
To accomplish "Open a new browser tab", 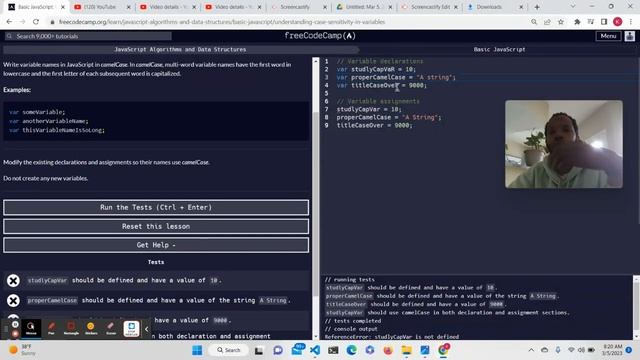I will click(x=537, y=7).
